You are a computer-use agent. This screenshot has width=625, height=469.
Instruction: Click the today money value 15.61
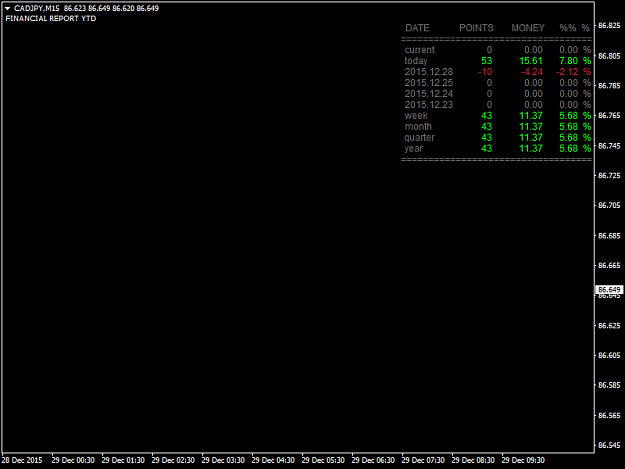531,61
